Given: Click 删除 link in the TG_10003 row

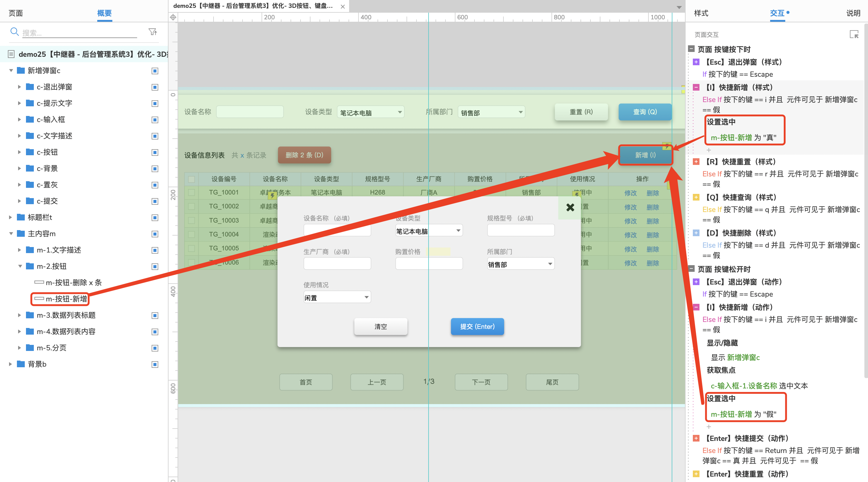Looking at the screenshot, I should pos(653,221).
